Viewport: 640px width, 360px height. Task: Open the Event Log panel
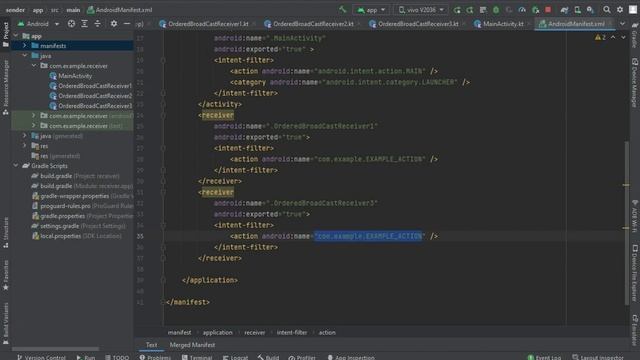pos(544,357)
